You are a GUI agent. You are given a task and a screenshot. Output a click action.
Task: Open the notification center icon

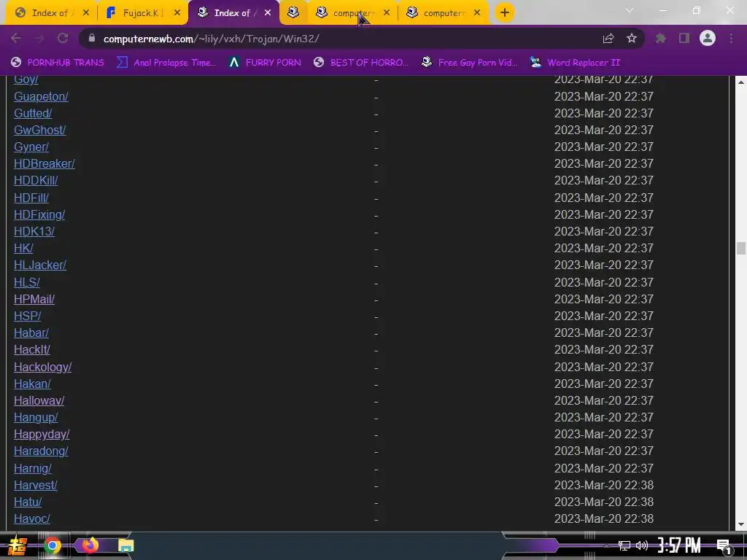(724, 546)
